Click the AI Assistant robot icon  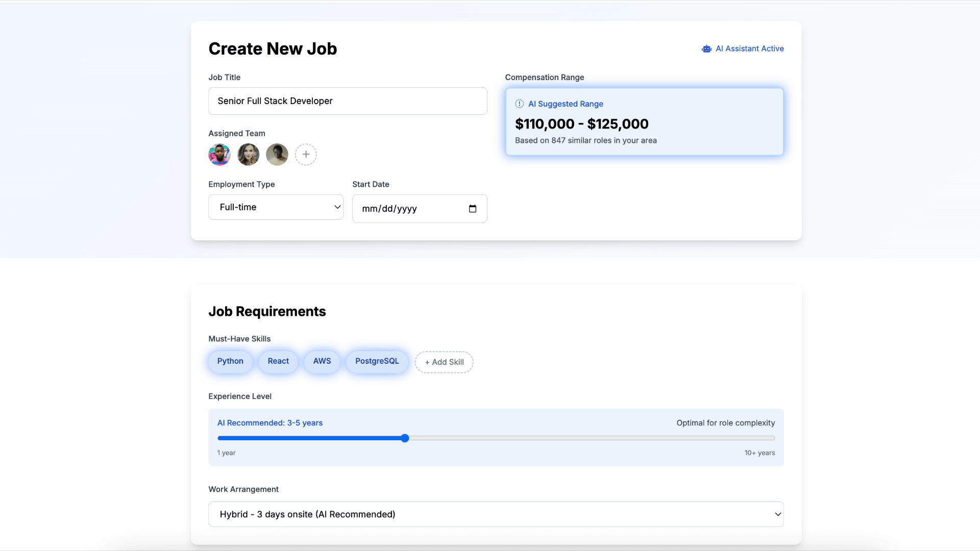[706, 49]
